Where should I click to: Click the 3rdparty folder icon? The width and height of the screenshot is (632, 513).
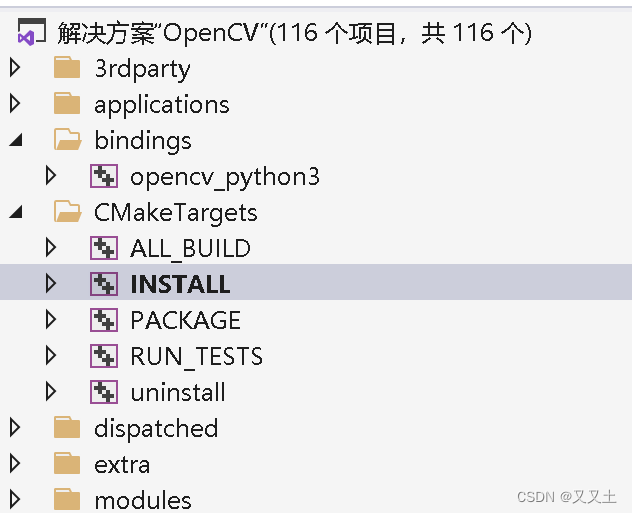(67, 67)
